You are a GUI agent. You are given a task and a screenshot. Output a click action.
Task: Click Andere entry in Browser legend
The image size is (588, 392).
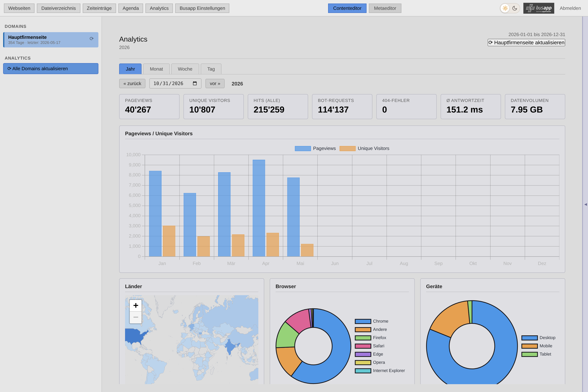tap(371, 329)
